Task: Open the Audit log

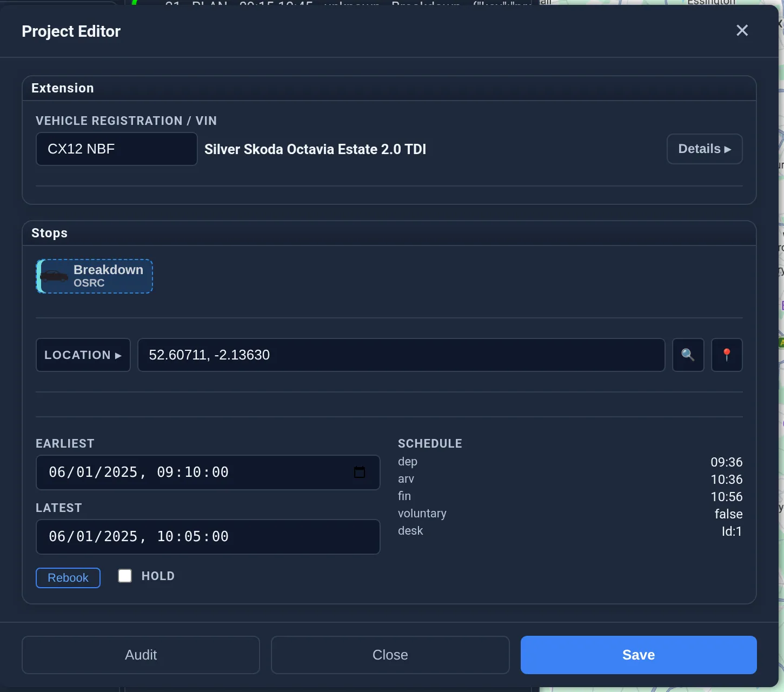Action: tap(141, 655)
